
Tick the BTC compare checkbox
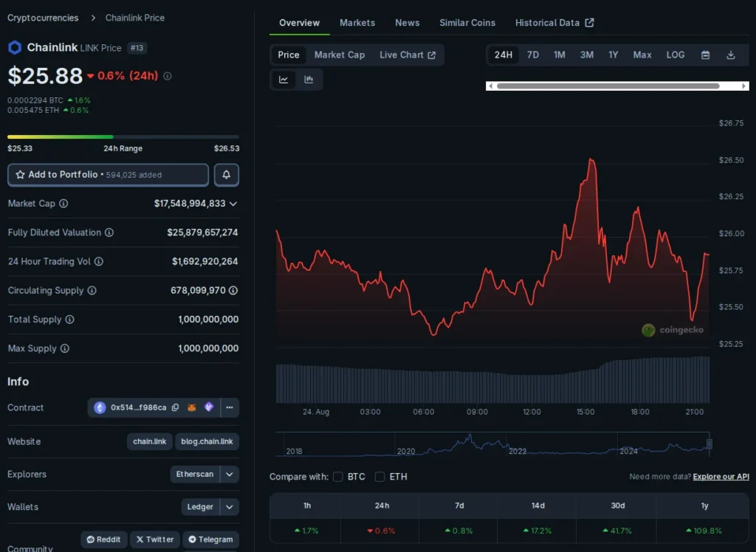pyautogui.click(x=338, y=476)
